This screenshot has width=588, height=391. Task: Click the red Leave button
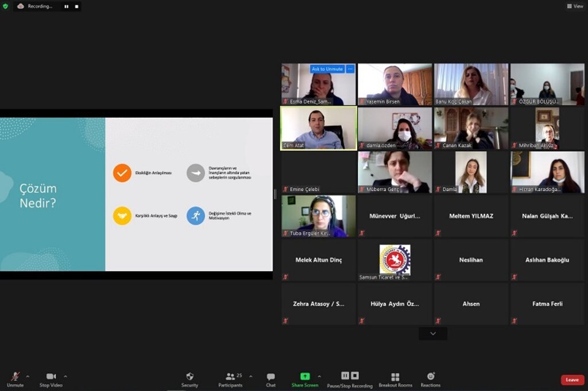click(572, 380)
